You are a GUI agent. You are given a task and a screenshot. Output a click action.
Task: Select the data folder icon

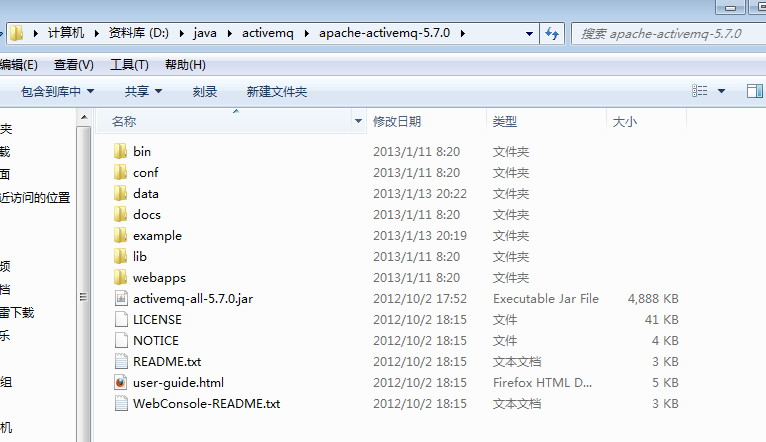click(120, 193)
